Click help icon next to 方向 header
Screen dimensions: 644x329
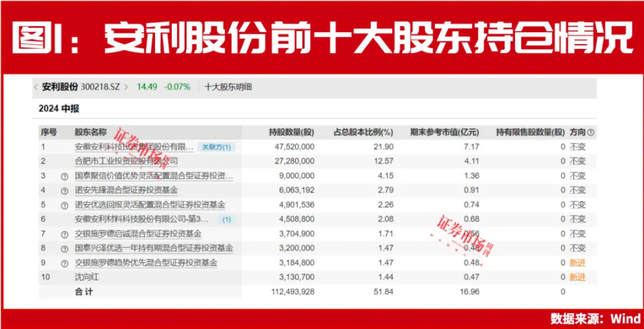click(x=590, y=133)
